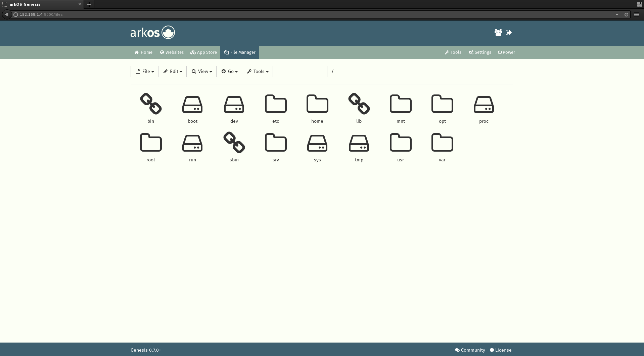Open Settings in the navigation bar
The image size is (644, 356).
click(x=480, y=52)
